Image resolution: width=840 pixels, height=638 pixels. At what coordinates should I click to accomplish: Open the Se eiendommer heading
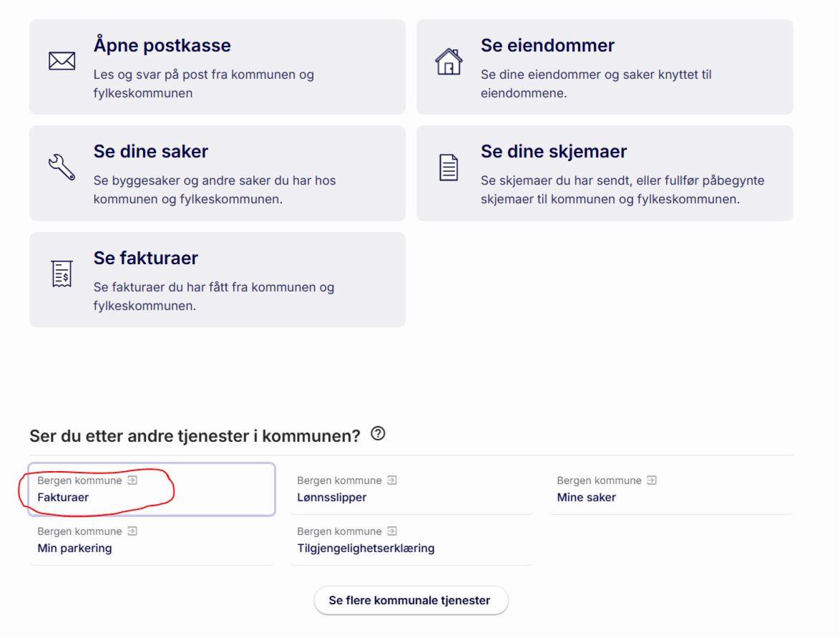(547, 45)
